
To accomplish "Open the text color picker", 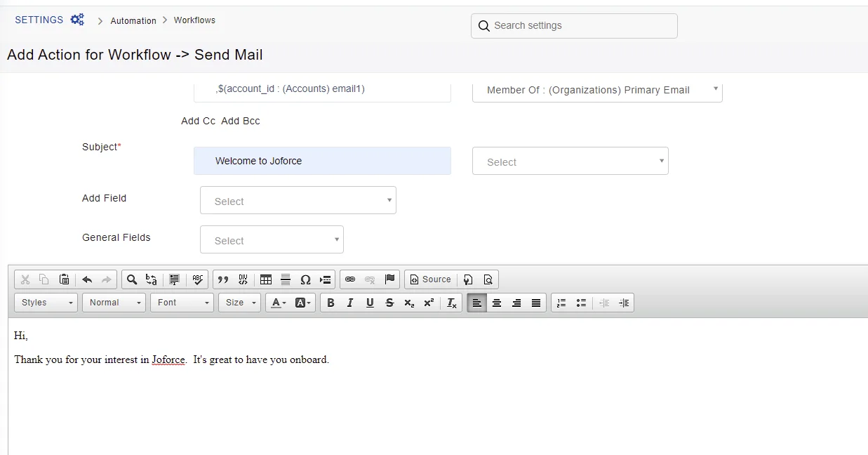I will click(279, 303).
